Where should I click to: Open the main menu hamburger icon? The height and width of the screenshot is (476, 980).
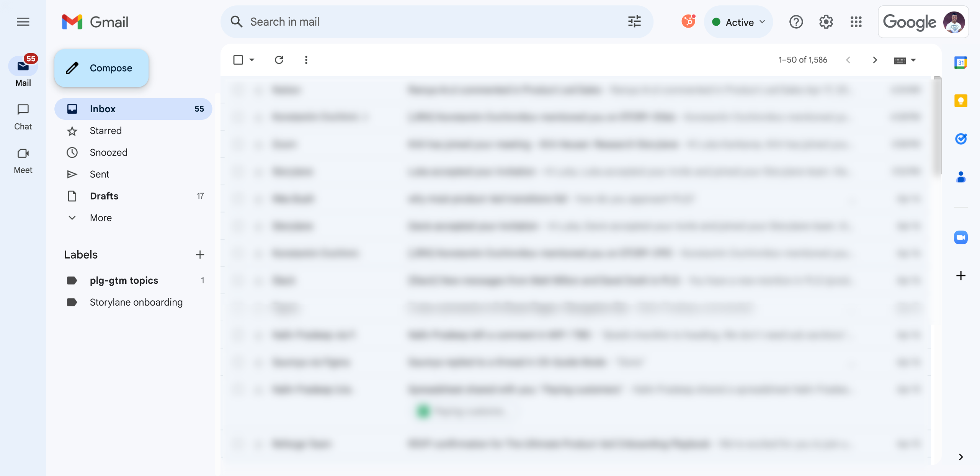point(23,22)
